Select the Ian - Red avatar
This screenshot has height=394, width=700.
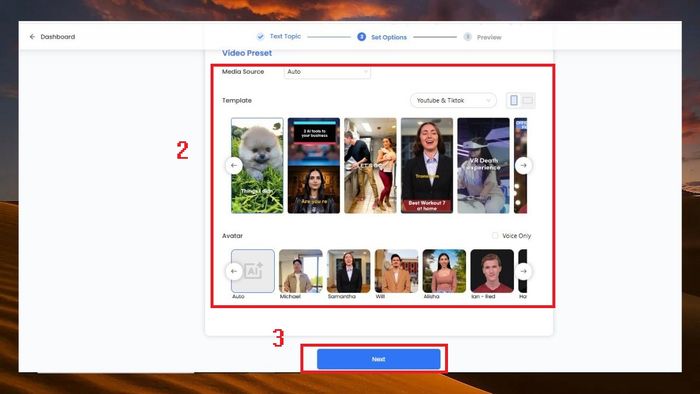point(492,271)
